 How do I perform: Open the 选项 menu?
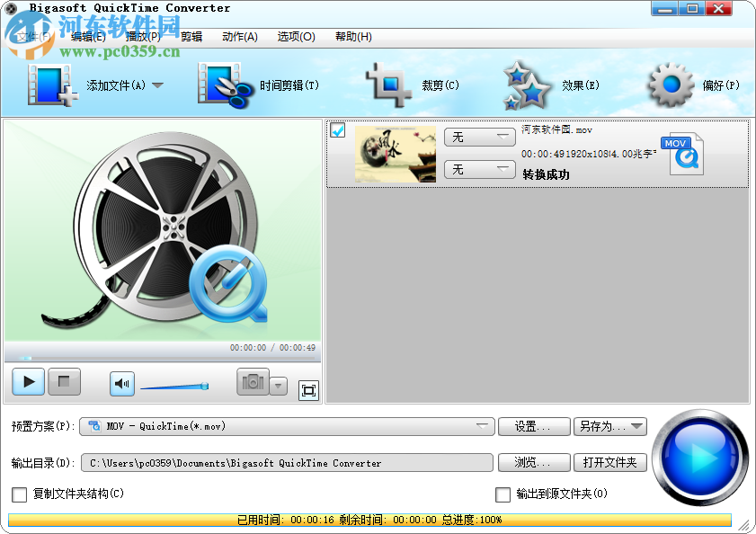coord(297,37)
